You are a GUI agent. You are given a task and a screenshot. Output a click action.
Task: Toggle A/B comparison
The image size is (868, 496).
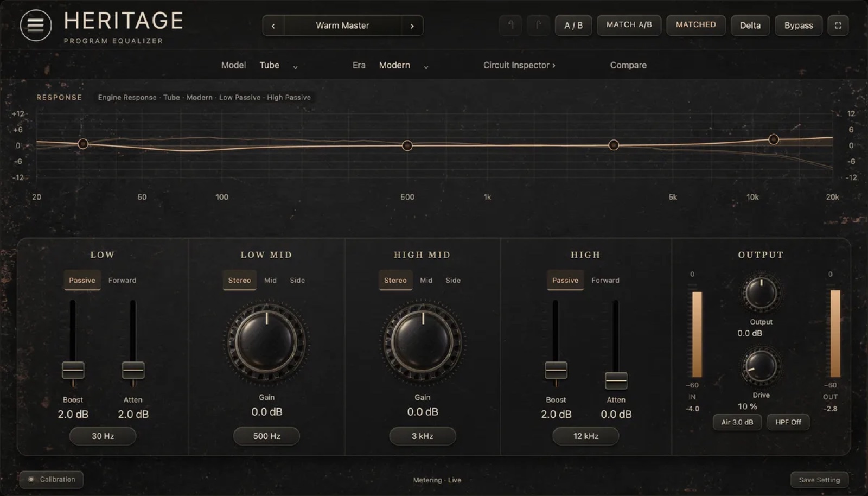[573, 25]
